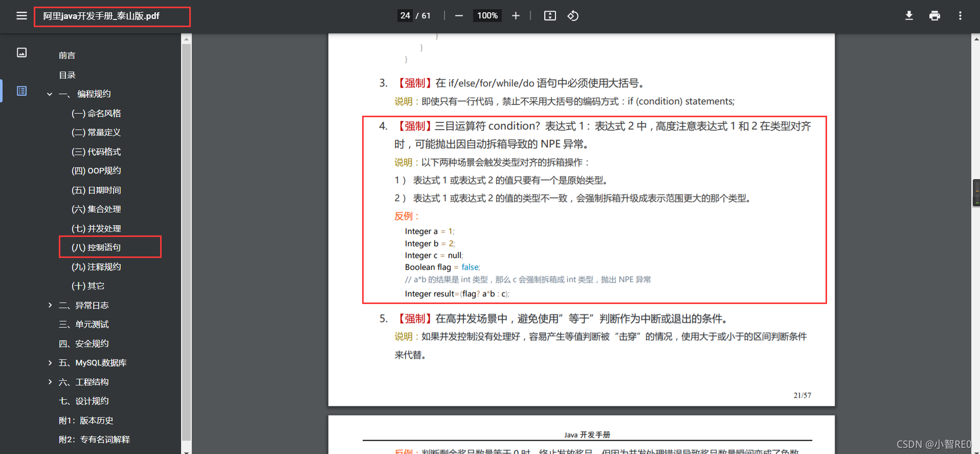The width and height of the screenshot is (980, 454).
Task: Click the 六、工程结构 chapter label
Action: click(x=84, y=382)
